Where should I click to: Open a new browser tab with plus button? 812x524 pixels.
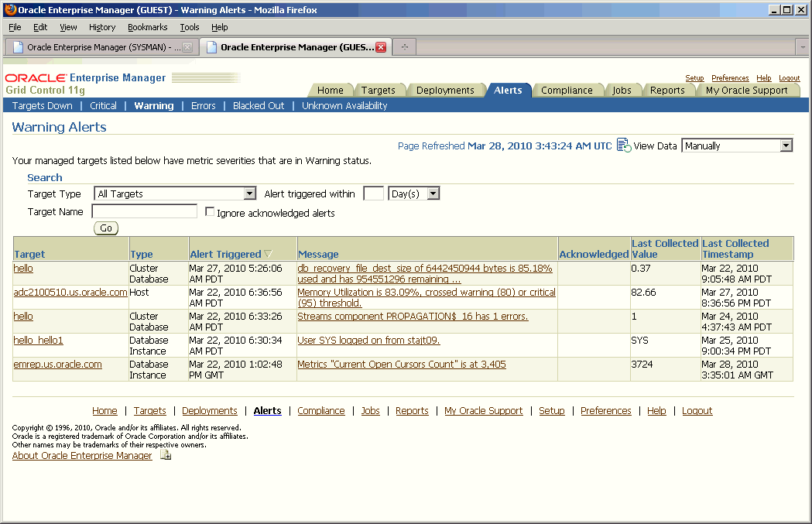[x=404, y=47]
